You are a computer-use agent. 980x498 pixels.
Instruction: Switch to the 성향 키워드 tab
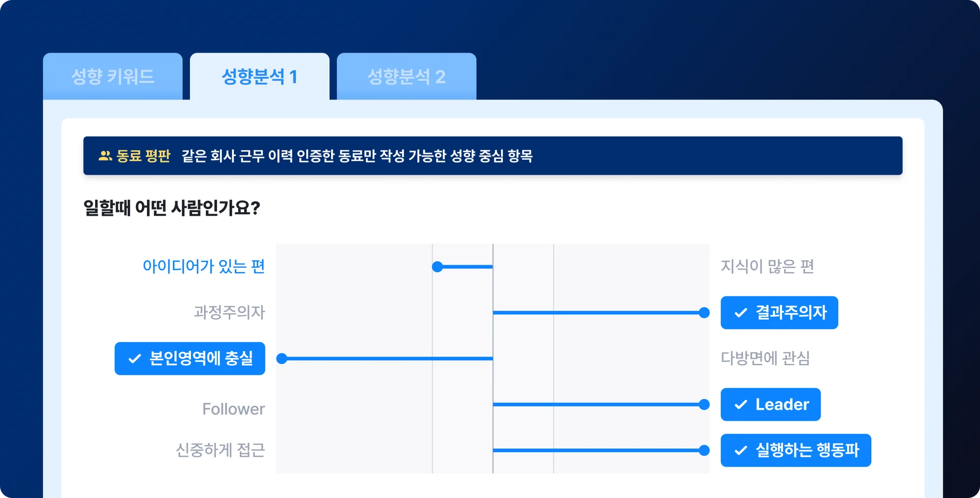(113, 77)
